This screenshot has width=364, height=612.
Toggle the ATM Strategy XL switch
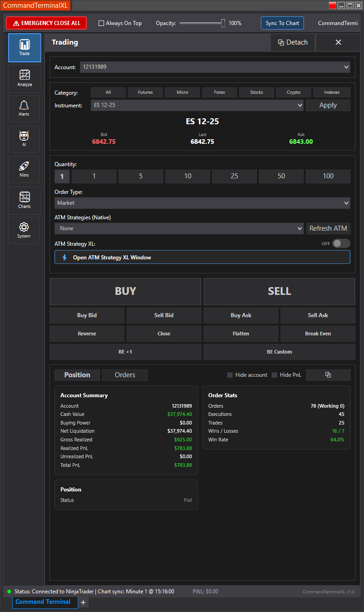click(341, 243)
